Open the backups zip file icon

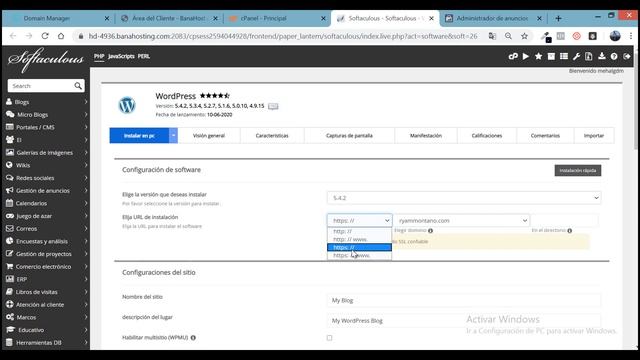click(589, 56)
